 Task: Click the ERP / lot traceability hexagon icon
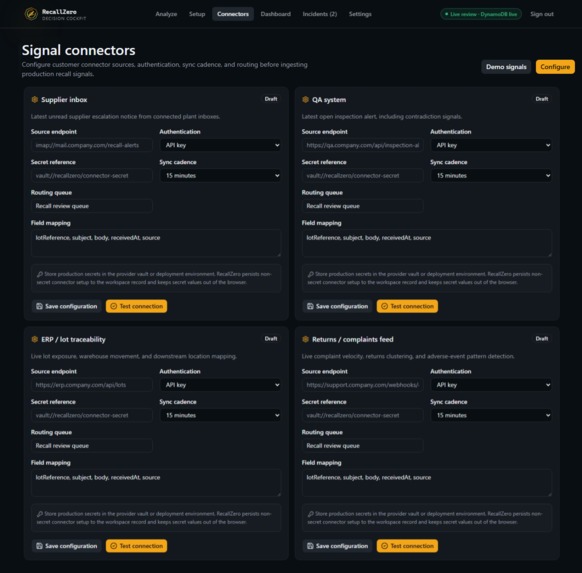[35, 339]
